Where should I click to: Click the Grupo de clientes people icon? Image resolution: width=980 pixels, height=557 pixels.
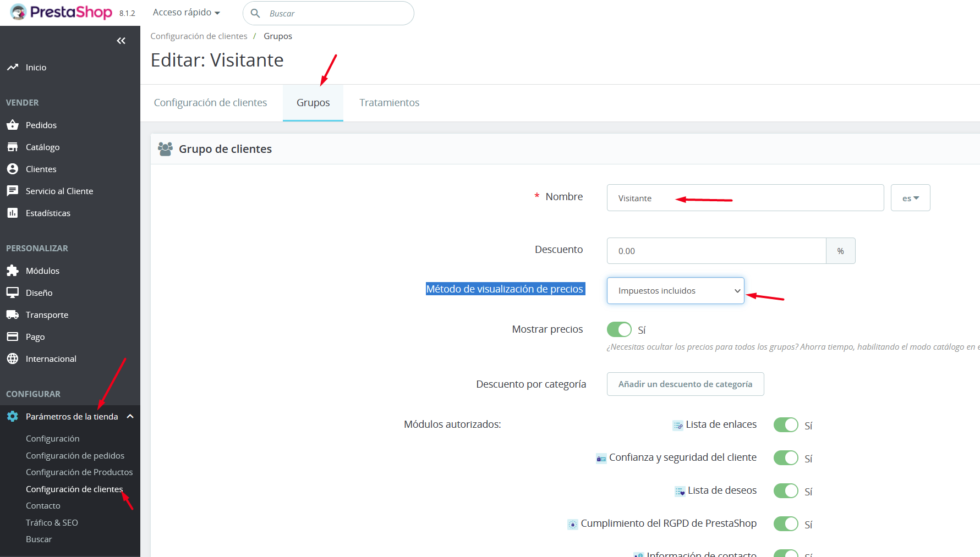[165, 149]
